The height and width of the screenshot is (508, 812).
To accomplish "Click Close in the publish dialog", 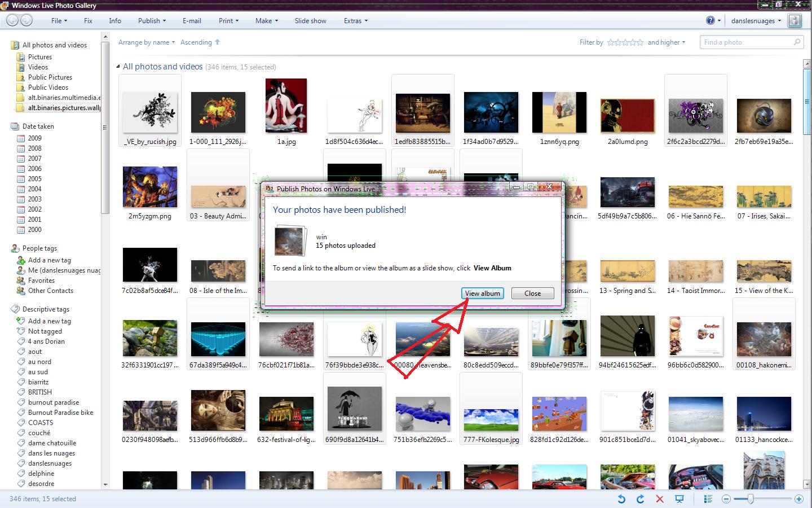I will click(532, 294).
